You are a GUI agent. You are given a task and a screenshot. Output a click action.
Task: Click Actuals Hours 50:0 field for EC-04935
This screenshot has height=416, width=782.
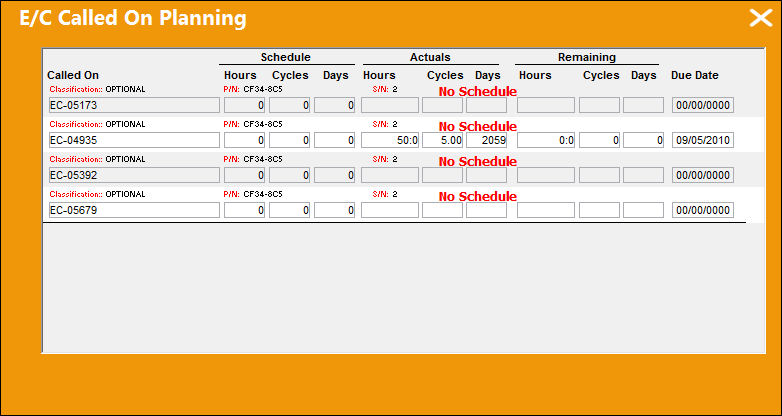[390, 140]
